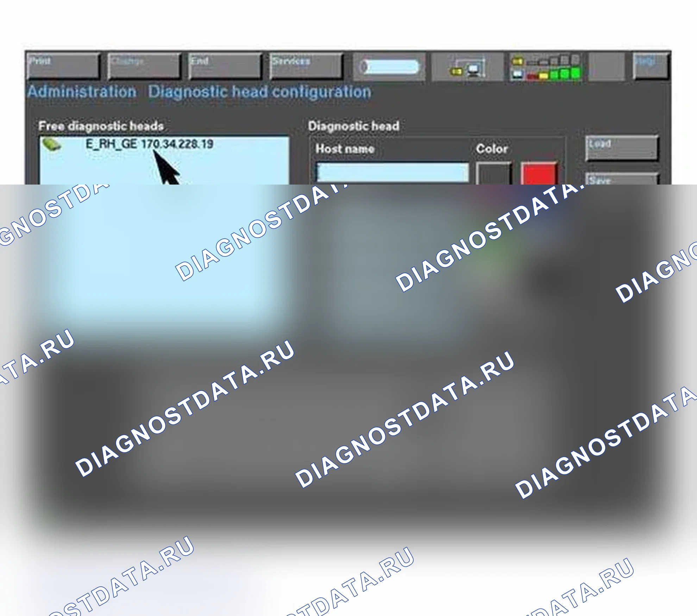
Task: Choose the red color swatch
Action: [539, 173]
